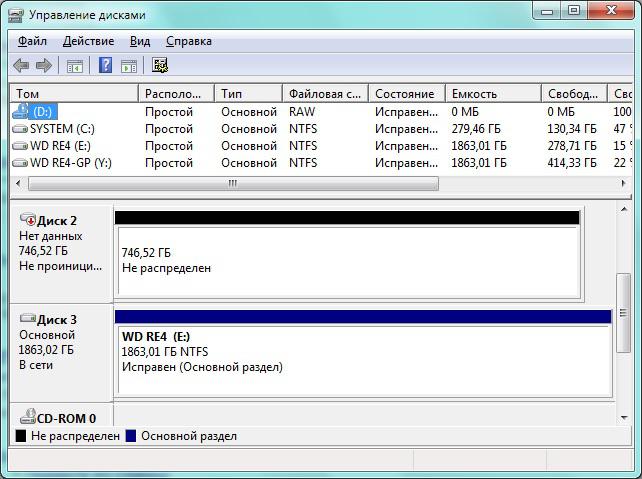Click the Forward arrow toolbar icon
The height and width of the screenshot is (479, 642).
(43, 66)
